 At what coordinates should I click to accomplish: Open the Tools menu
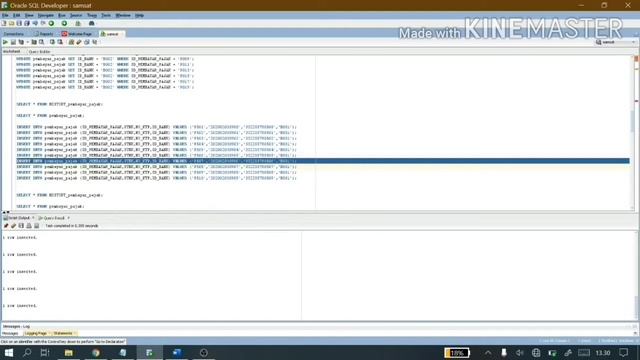[x=106, y=15]
